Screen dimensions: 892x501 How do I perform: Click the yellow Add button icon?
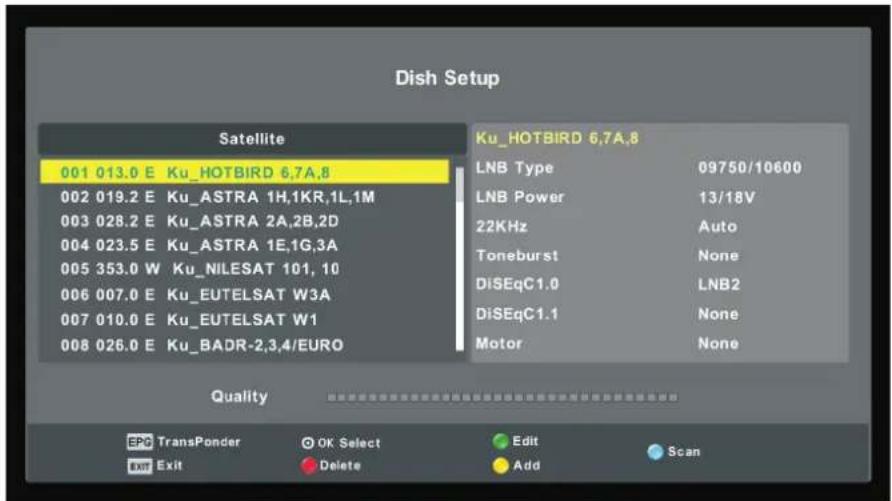pos(501,466)
